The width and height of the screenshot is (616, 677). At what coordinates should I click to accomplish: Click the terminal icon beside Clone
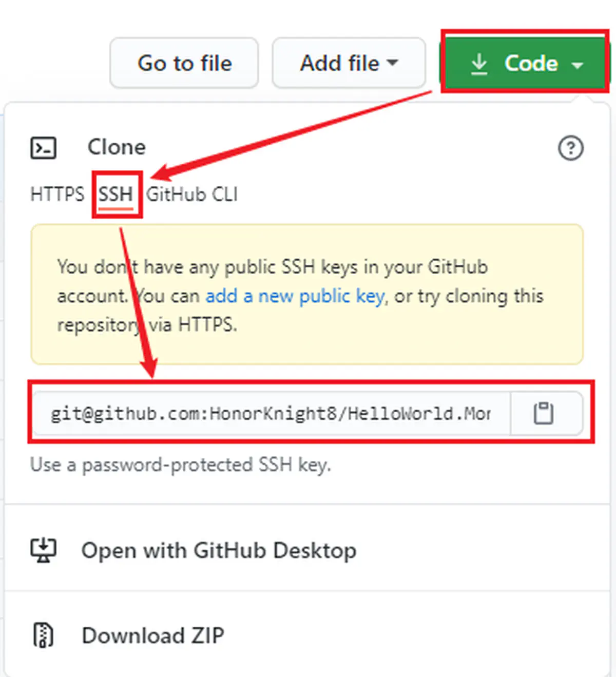tap(44, 148)
